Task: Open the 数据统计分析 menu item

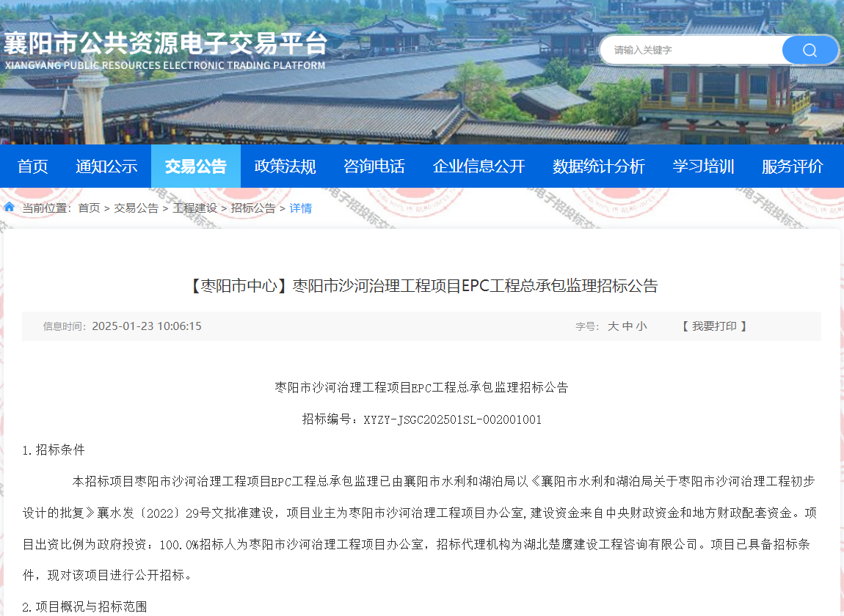Action: pyautogui.click(x=599, y=166)
